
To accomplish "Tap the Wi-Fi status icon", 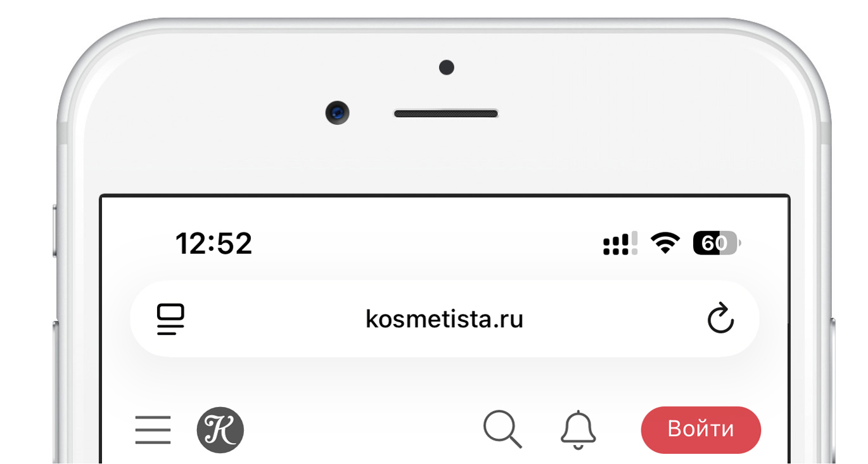I will [665, 243].
